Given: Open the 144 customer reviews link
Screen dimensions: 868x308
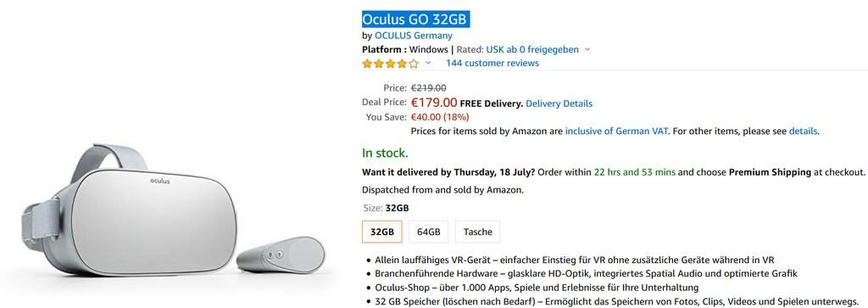Looking at the screenshot, I should tap(492, 63).
